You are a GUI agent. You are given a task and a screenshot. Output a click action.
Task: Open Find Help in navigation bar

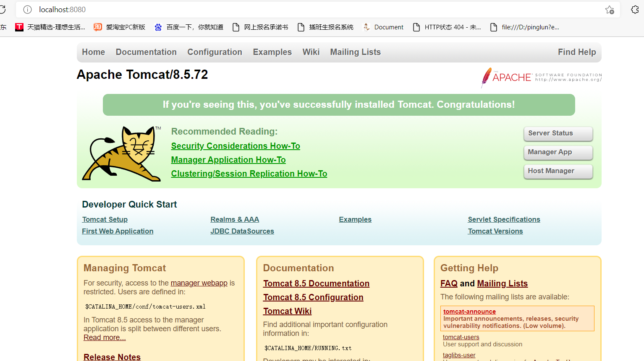pos(577,52)
